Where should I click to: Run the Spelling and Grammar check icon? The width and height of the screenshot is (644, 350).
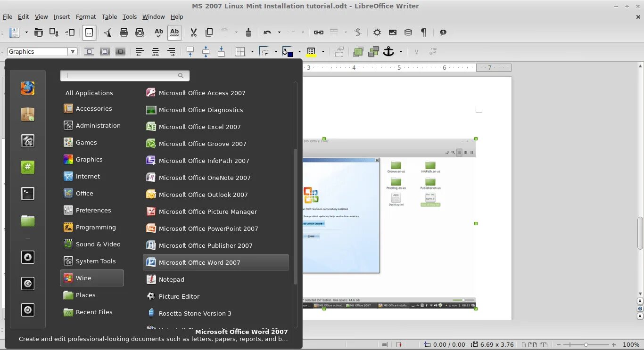[159, 33]
